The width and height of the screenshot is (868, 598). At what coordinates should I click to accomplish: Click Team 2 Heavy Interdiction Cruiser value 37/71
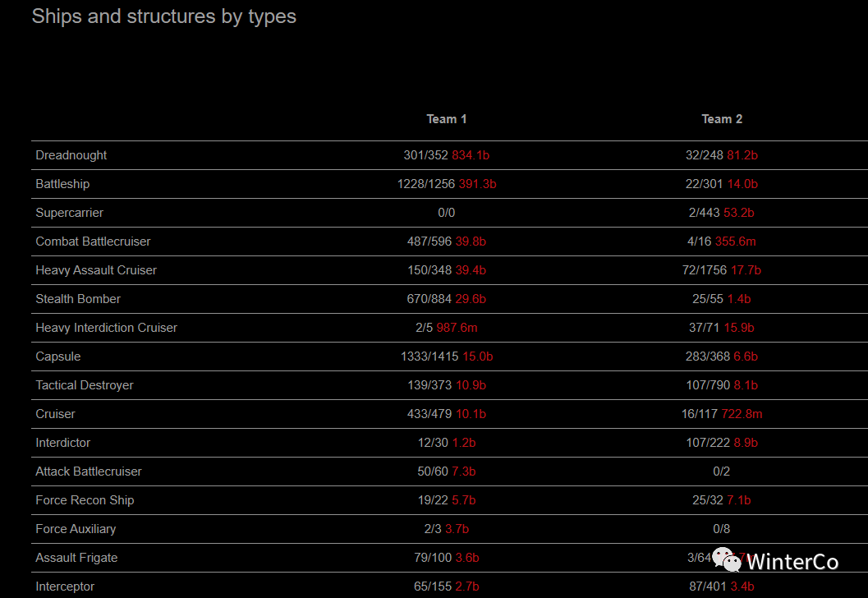pos(704,328)
